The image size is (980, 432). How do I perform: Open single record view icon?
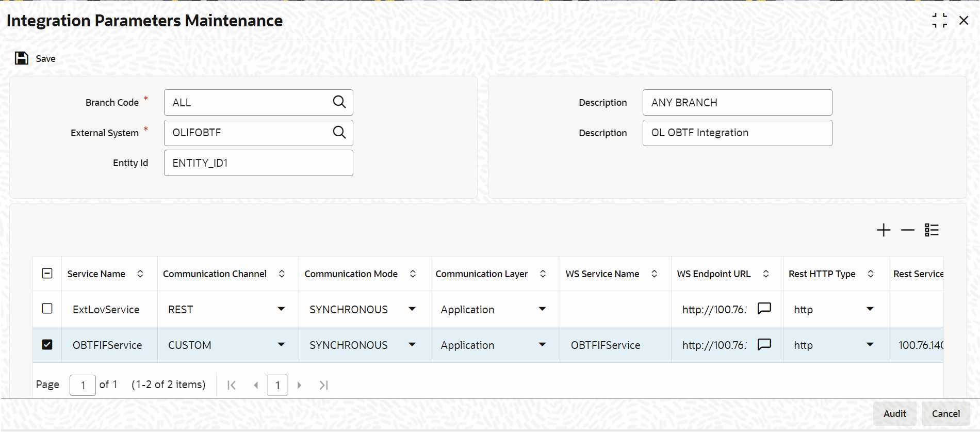click(932, 230)
